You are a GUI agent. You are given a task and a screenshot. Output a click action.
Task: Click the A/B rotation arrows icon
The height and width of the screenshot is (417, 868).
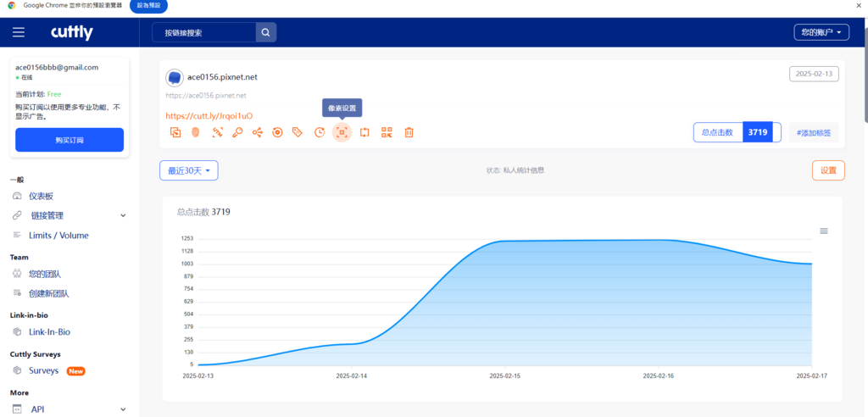[364, 132]
